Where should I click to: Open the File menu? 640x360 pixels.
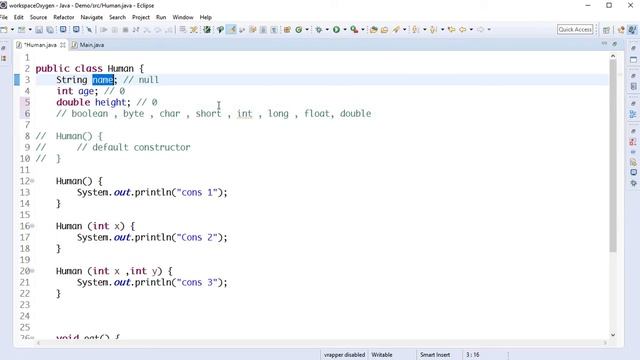(4, 17)
